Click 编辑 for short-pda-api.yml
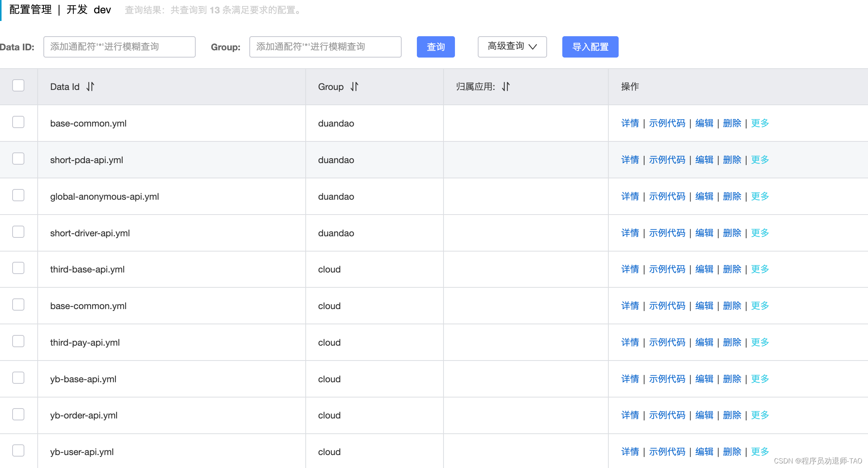 [704, 160]
